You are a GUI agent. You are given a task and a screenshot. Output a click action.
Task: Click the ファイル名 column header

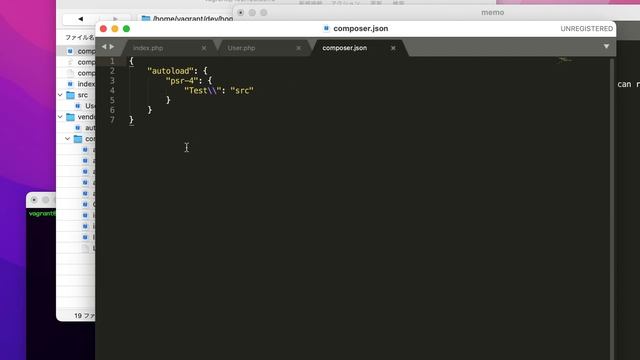(80, 37)
